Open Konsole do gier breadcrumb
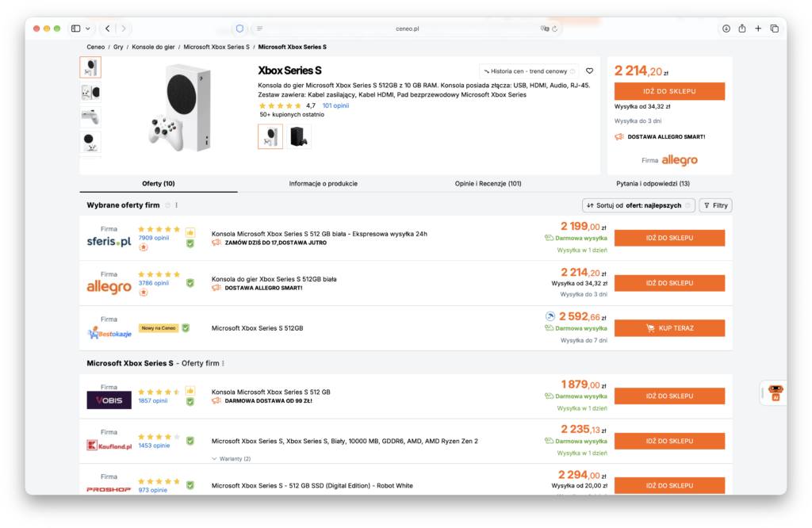 pyautogui.click(x=153, y=47)
